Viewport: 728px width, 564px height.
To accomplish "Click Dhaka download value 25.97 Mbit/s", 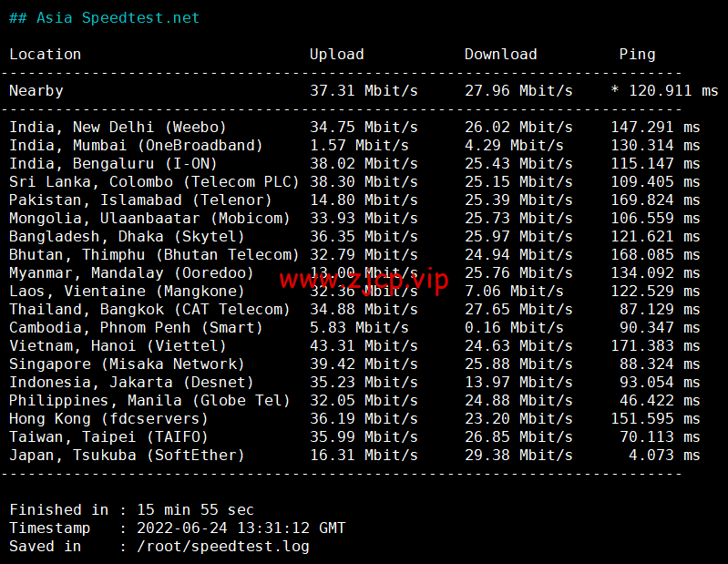I will click(518, 236).
